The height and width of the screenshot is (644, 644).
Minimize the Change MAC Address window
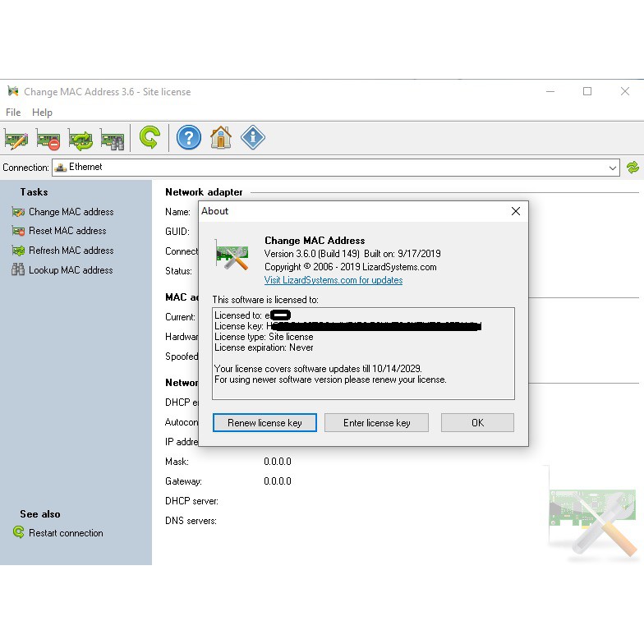point(550,91)
